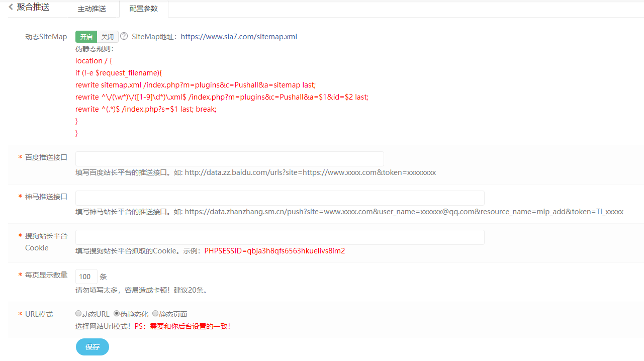Click the back arrow beside 聚合推送
644x361 pixels.
coord(11,7)
